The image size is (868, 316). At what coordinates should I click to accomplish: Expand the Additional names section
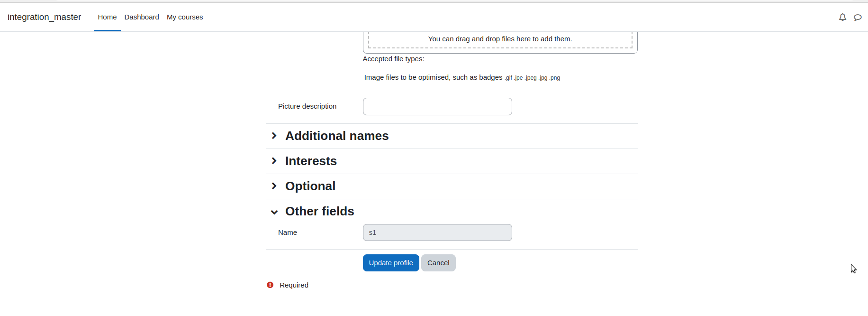pos(337,136)
